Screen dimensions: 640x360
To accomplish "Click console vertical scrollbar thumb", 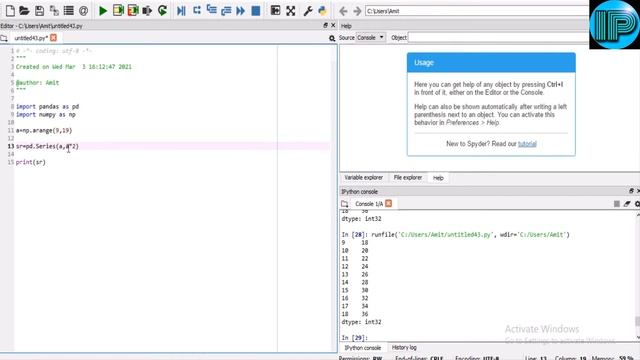I will click(638, 321).
